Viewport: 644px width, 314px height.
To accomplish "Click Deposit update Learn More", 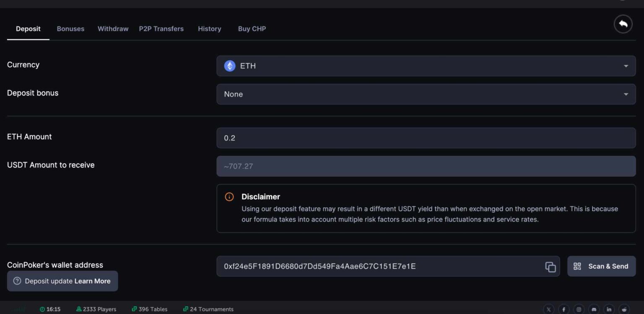I will point(62,281).
